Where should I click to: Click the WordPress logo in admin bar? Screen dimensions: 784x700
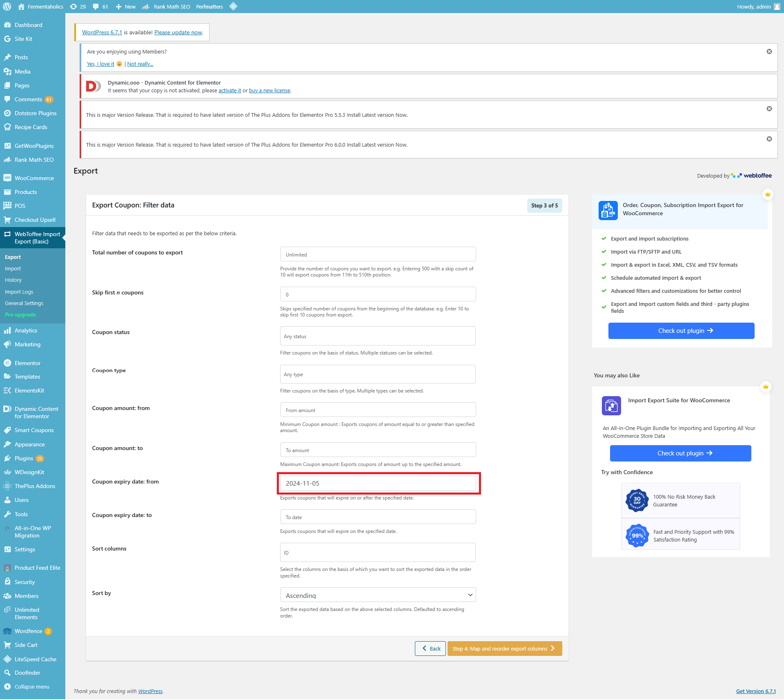[x=7, y=7]
